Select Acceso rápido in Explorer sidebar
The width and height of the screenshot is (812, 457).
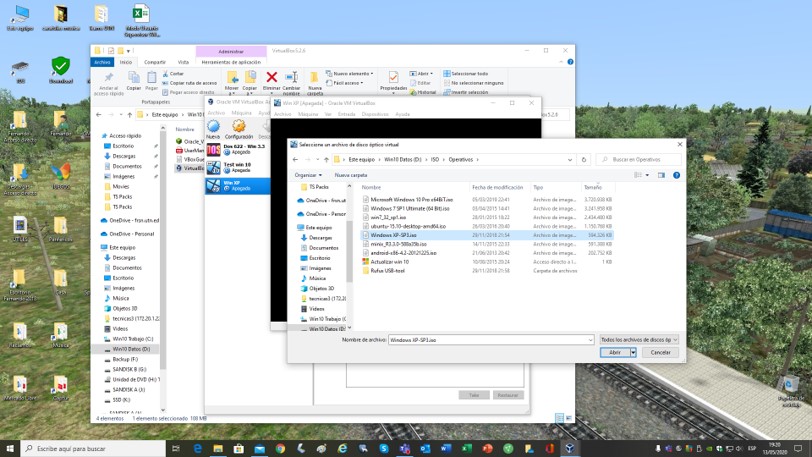click(x=121, y=136)
